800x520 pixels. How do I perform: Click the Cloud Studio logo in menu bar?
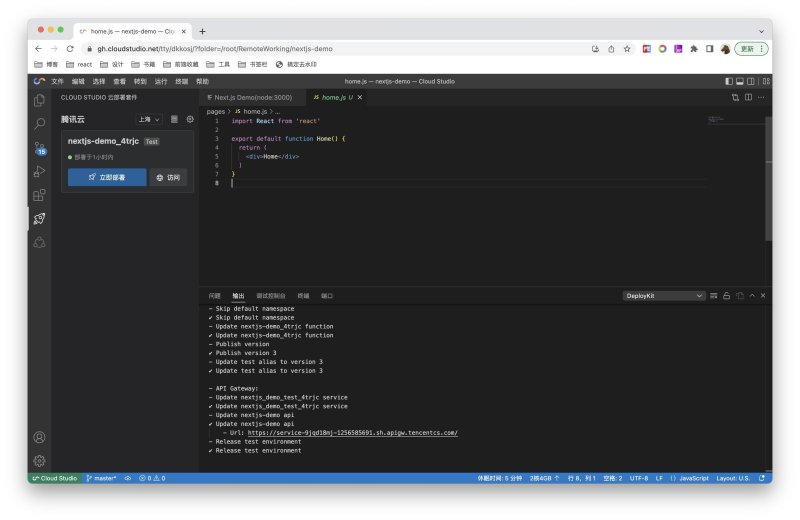[x=39, y=81]
